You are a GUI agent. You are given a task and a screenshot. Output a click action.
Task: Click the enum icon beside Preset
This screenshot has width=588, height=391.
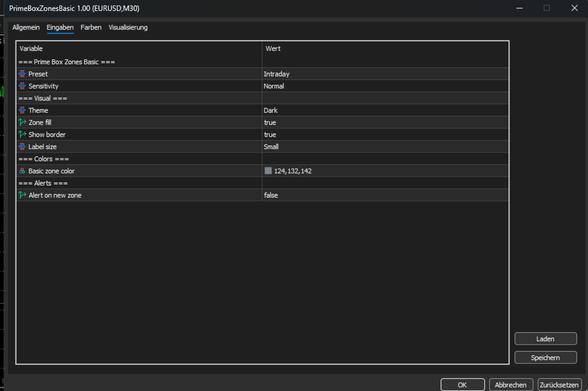coord(22,74)
